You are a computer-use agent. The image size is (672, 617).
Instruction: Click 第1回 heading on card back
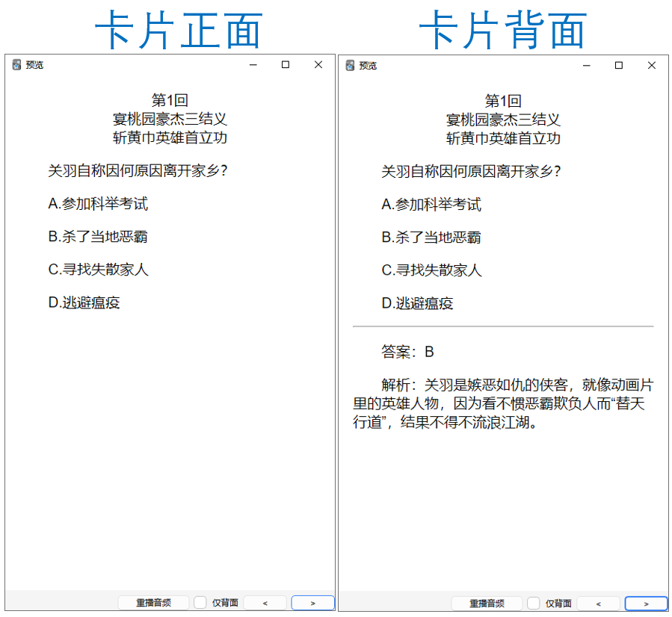pos(503,101)
